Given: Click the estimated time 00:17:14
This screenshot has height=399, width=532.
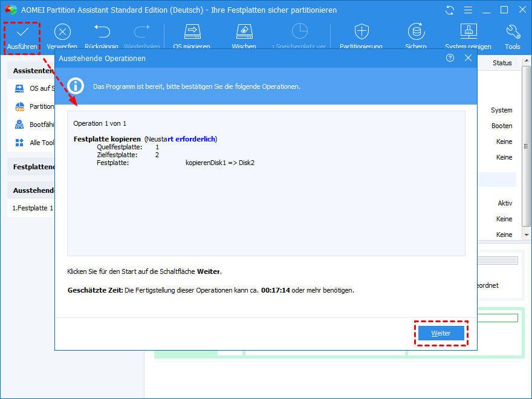Looking at the screenshot, I should [x=276, y=290].
